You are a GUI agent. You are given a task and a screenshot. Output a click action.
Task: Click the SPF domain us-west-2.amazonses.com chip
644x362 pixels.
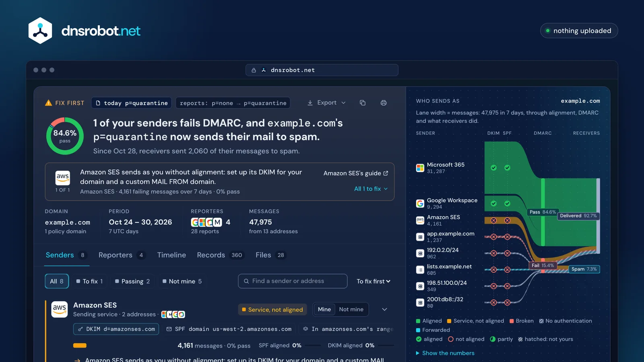click(229, 329)
